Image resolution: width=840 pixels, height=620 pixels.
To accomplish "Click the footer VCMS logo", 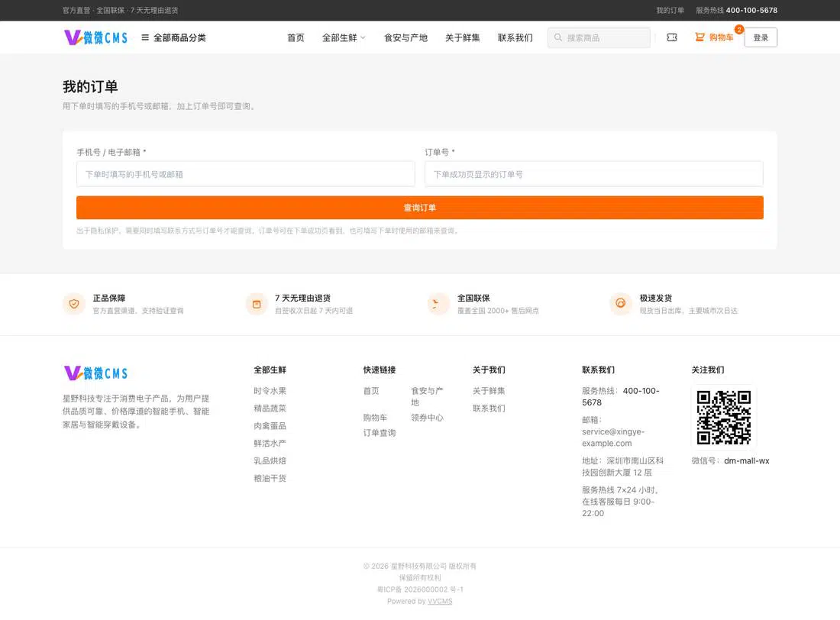I will coord(96,373).
